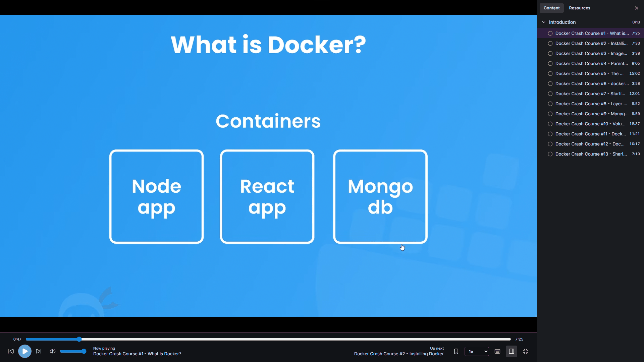Click the video slide area

(268, 166)
